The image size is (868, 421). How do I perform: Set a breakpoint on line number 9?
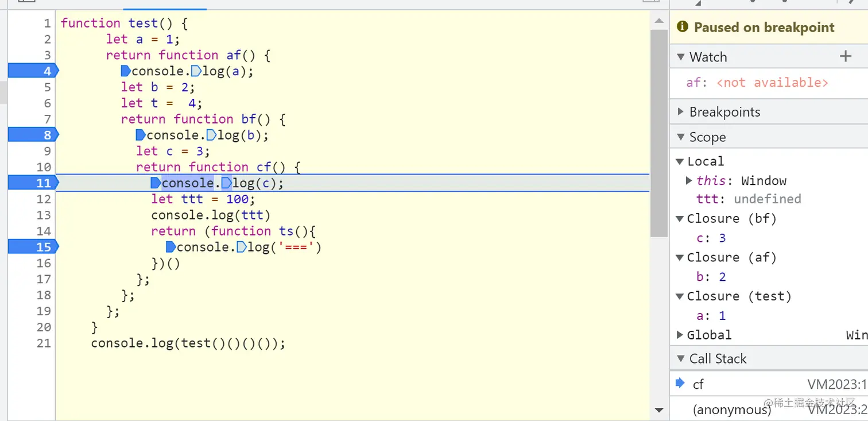(x=47, y=152)
